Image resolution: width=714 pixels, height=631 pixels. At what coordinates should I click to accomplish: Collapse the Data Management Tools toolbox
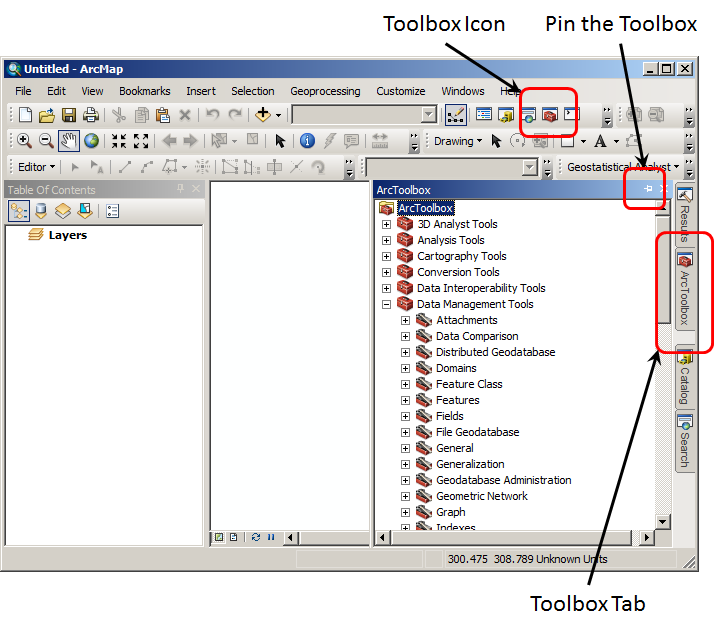click(x=386, y=304)
